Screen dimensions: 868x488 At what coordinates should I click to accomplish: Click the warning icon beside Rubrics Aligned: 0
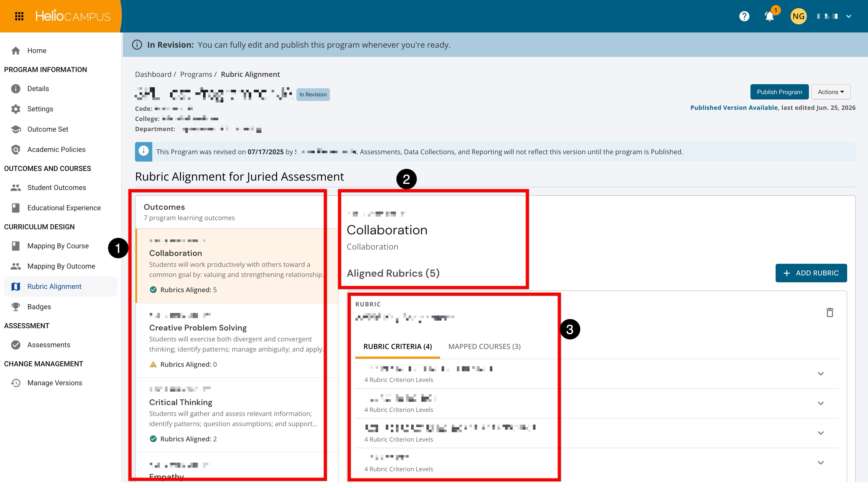153,364
